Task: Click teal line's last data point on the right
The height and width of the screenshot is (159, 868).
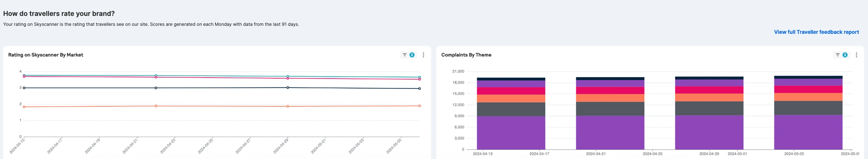Action: pos(420,77)
